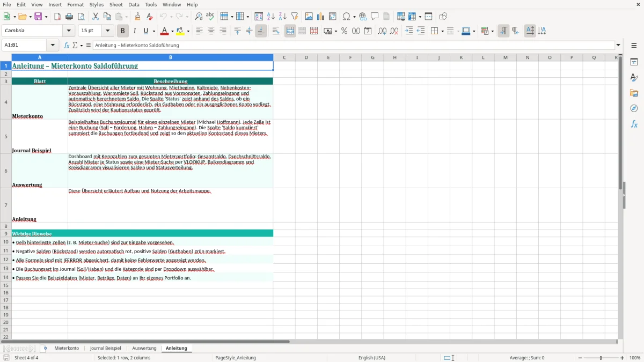Insert Special Character omega icon
Screen dimensions: 644x362
(x=346, y=17)
